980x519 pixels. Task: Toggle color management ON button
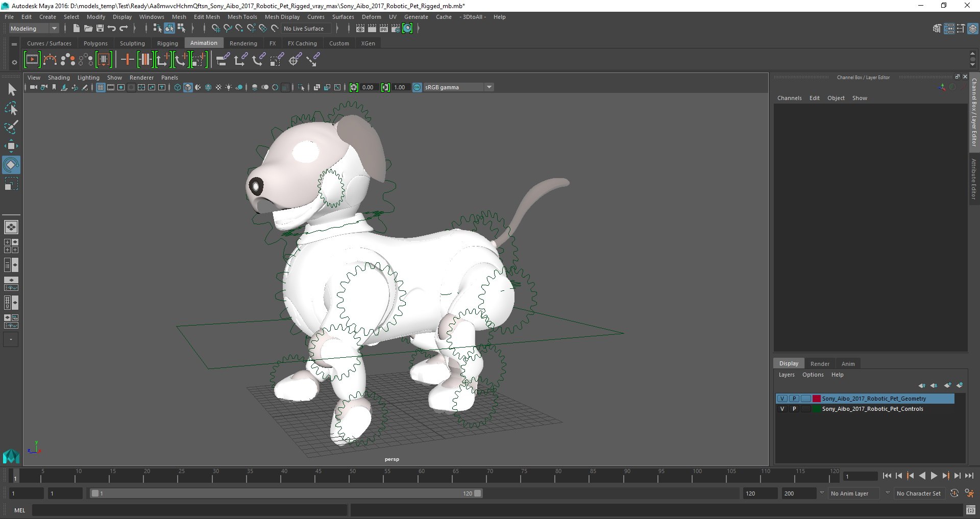(417, 87)
